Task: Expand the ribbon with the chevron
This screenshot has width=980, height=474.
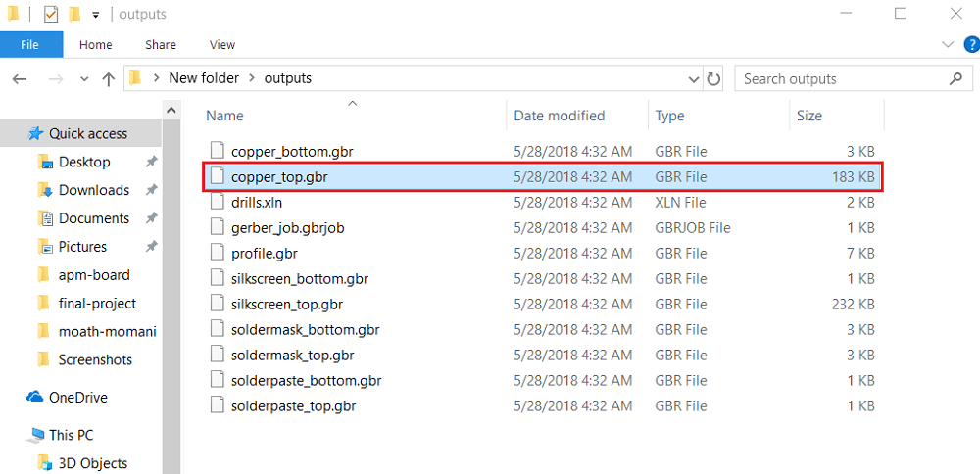Action: (x=947, y=44)
